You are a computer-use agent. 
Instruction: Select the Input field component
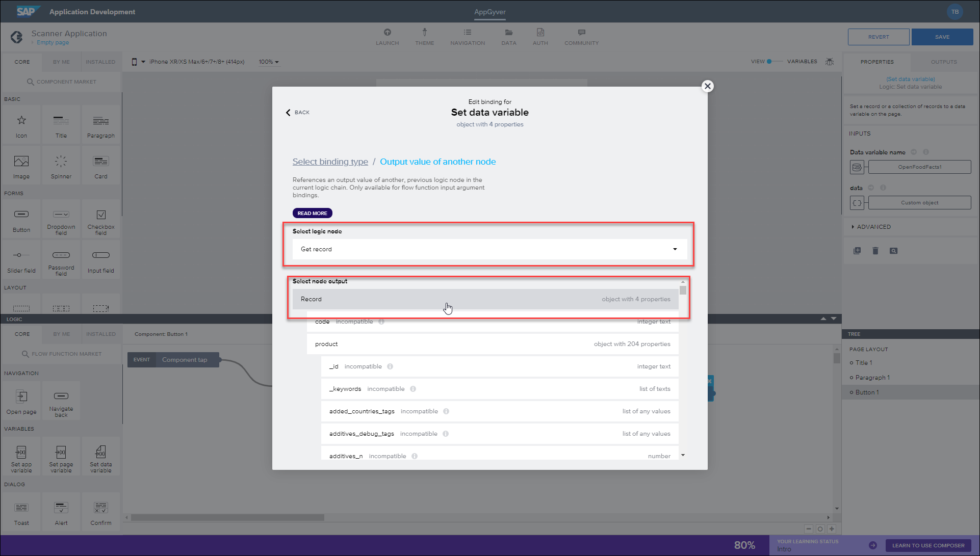[x=101, y=260]
